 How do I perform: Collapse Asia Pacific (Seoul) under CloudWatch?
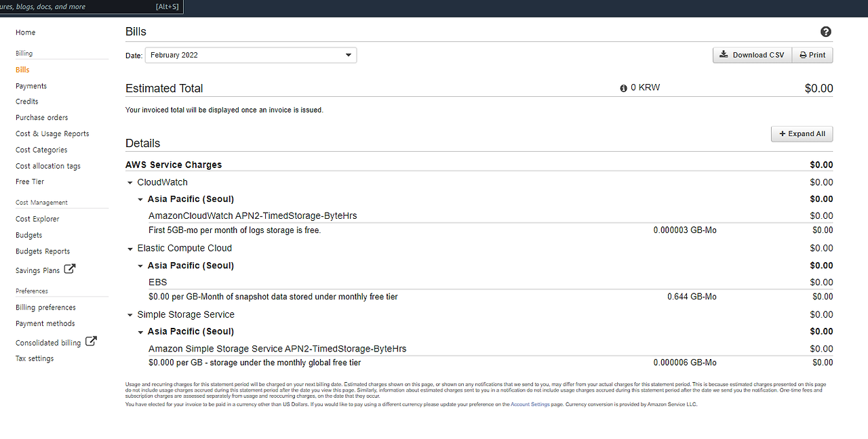140,200
